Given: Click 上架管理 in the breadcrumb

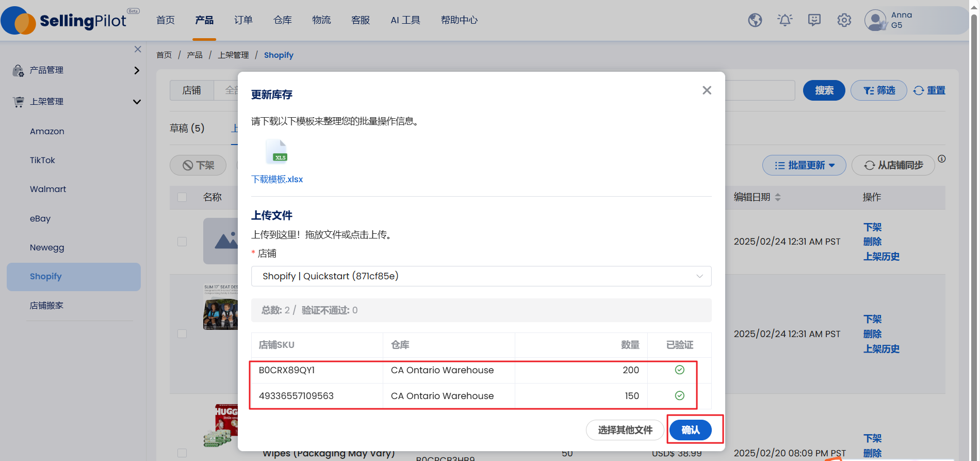Looking at the screenshot, I should [233, 55].
